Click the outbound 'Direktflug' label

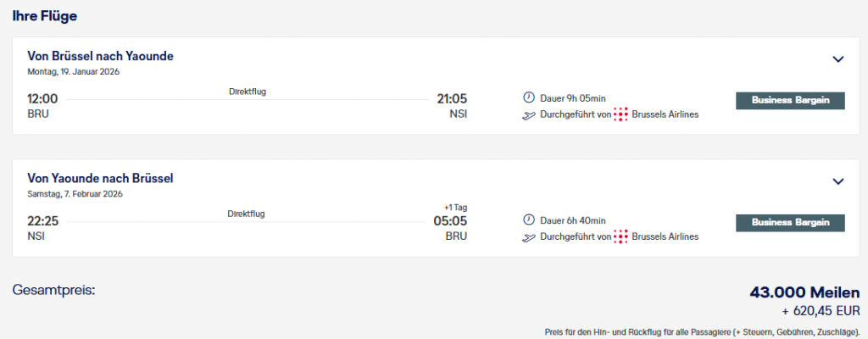(x=248, y=92)
